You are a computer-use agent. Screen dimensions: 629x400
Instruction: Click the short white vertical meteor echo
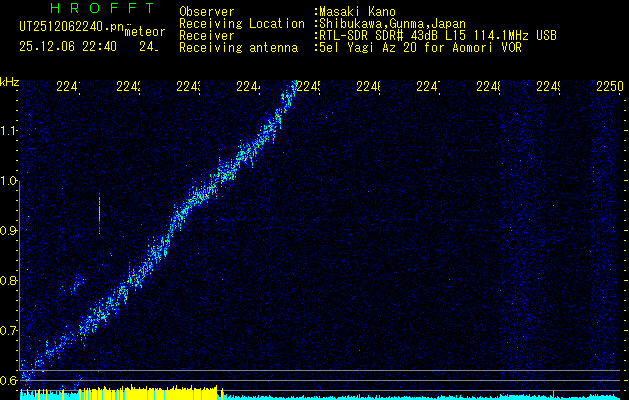pyautogui.click(x=99, y=214)
